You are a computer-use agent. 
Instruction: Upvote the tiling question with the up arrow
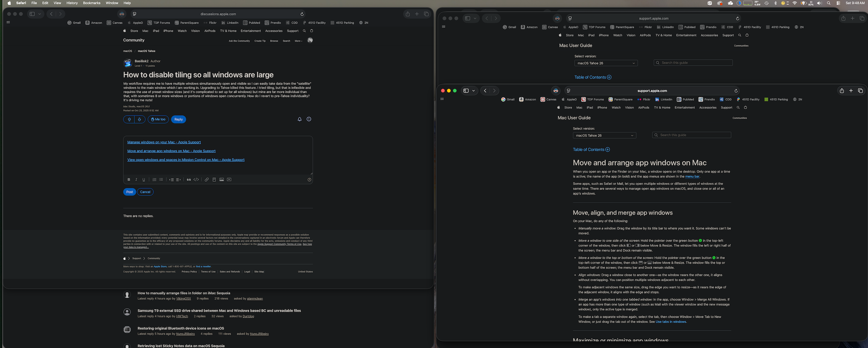(x=129, y=119)
